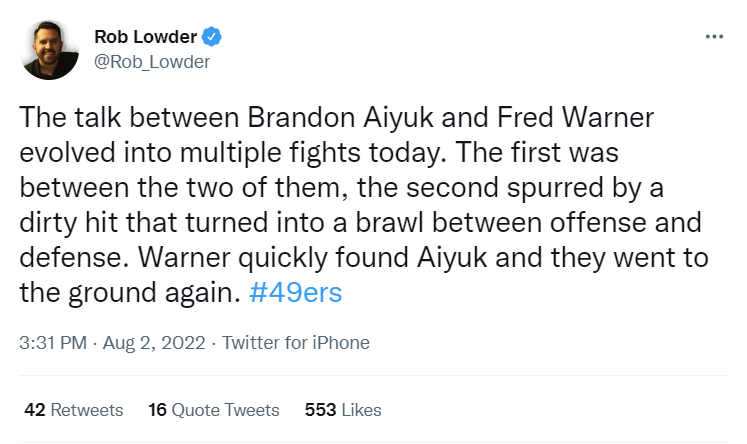View the 42 Retweets list
The image size is (747, 444).
tap(73, 410)
